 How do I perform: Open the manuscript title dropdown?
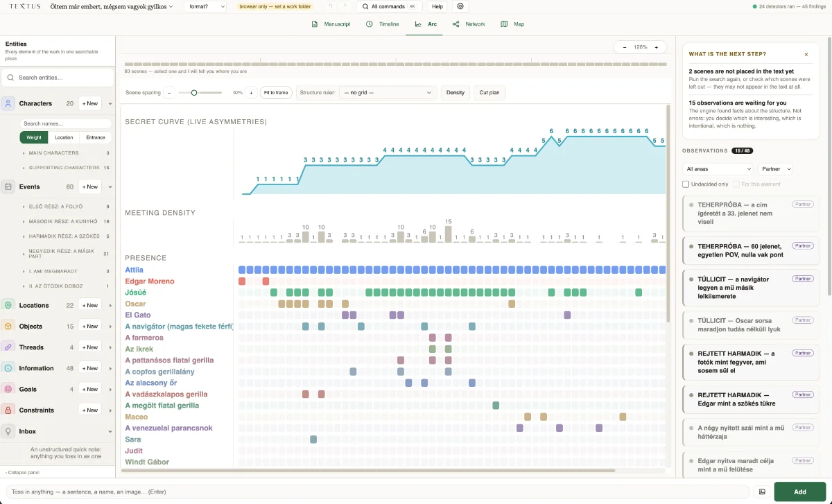(x=112, y=6)
